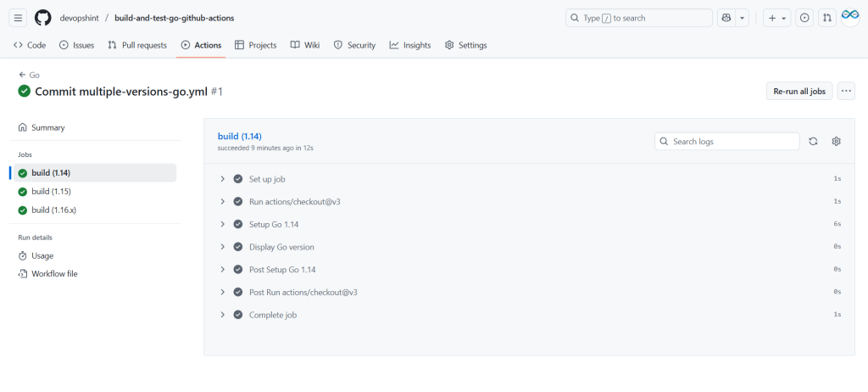This screenshot has height=392, width=868.
Task: Click the refresh logs icon
Action: coord(813,142)
